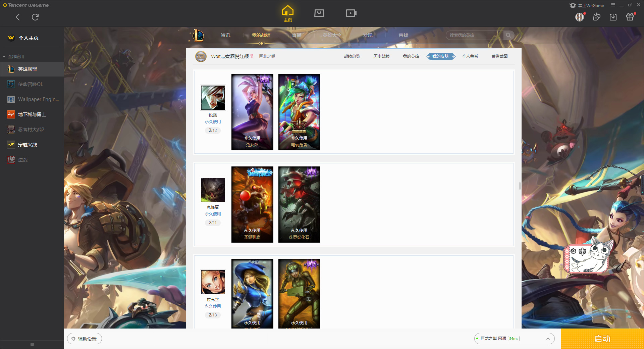Open the 兔女郎 skin card
The image size is (644, 349).
[x=252, y=112]
